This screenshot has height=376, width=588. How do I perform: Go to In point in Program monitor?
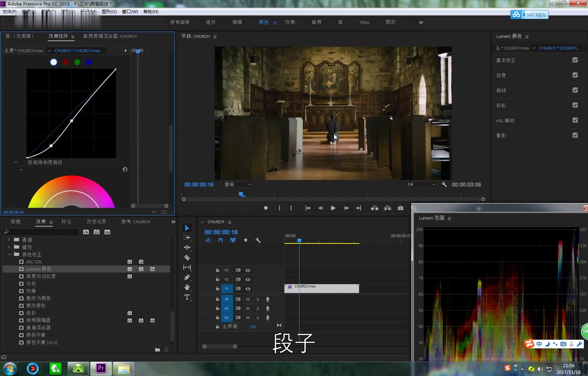point(308,208)
